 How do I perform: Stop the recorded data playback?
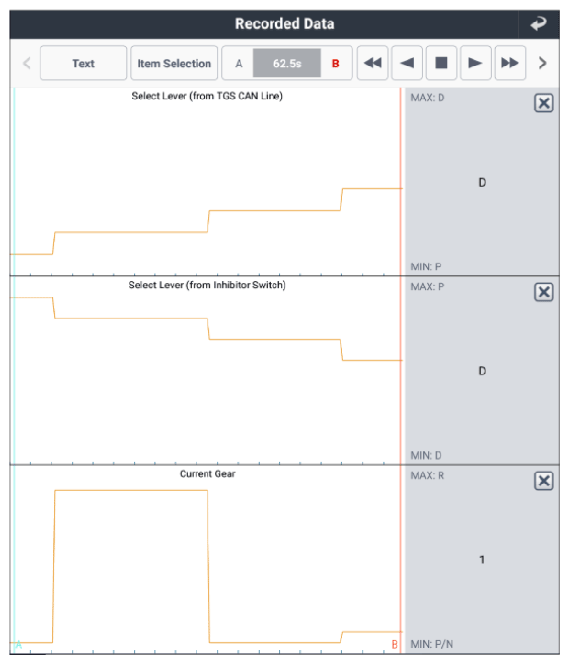click(x=441, y=63)
